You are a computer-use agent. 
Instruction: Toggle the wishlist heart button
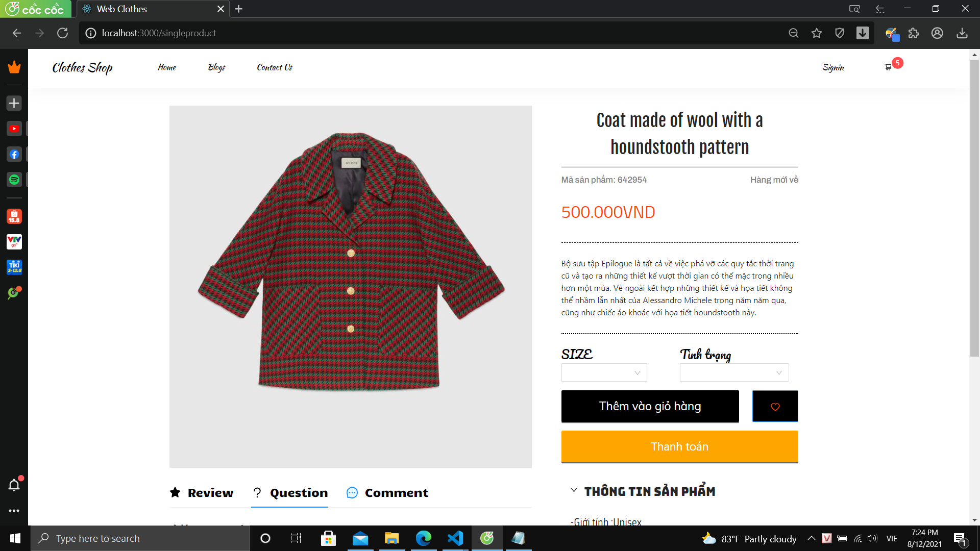pyautogui.click(x=775, y=406)
